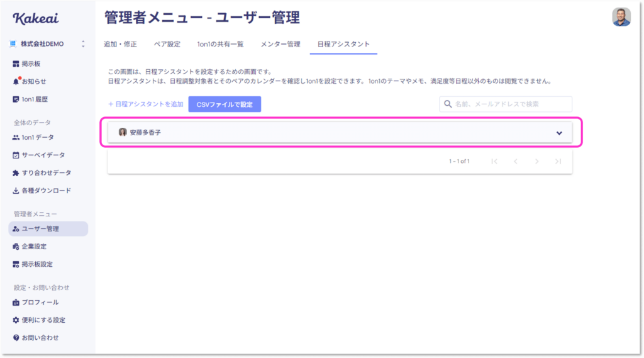Screen dimensions: 644x358
Task: Click the 安藤多香子 name text
Action: pos(145,132)
